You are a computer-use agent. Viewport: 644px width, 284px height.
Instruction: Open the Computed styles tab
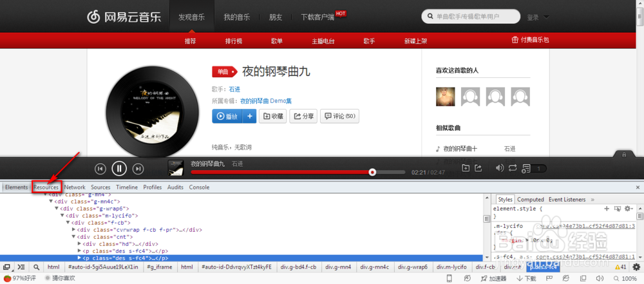[x=530, y=200]
